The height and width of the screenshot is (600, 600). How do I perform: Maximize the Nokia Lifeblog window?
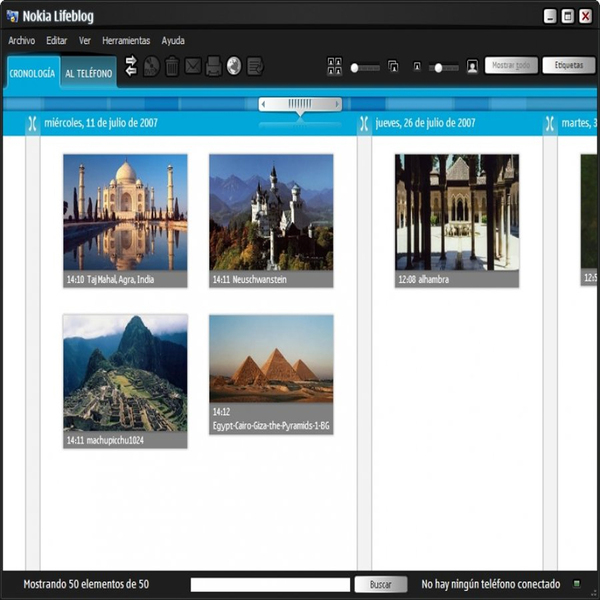point(567,16)
